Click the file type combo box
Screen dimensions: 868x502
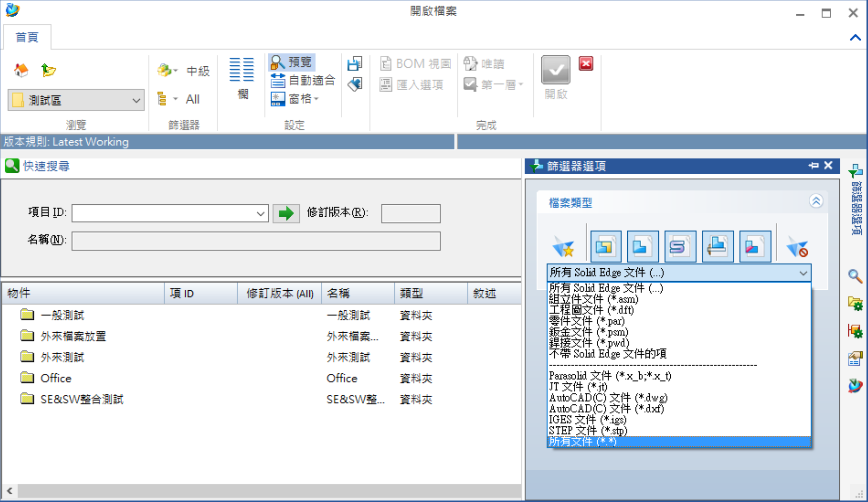679,273
